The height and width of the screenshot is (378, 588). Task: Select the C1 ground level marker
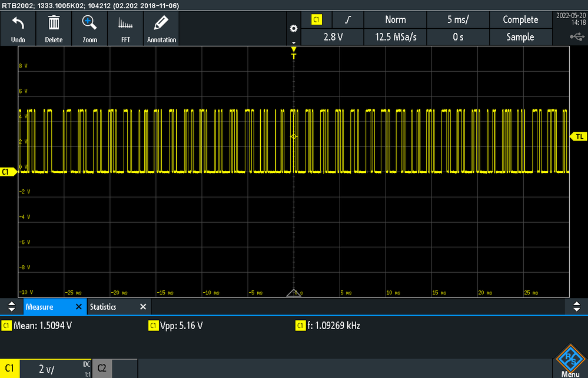8,172
